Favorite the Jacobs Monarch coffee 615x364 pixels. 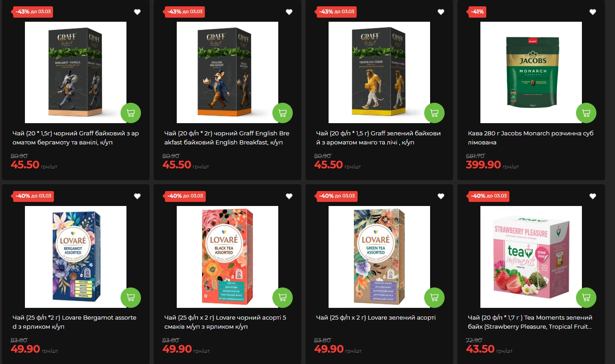click(x=593, y=12)
